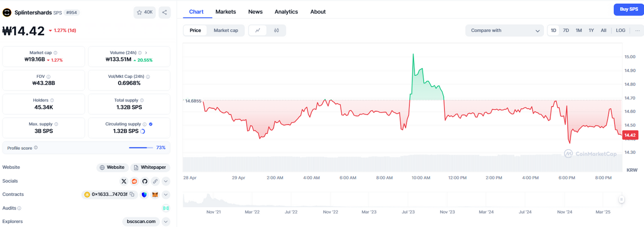This screenshot has width=644, height=227.
Task: Switch to the About tab
Action: [318, 12]
